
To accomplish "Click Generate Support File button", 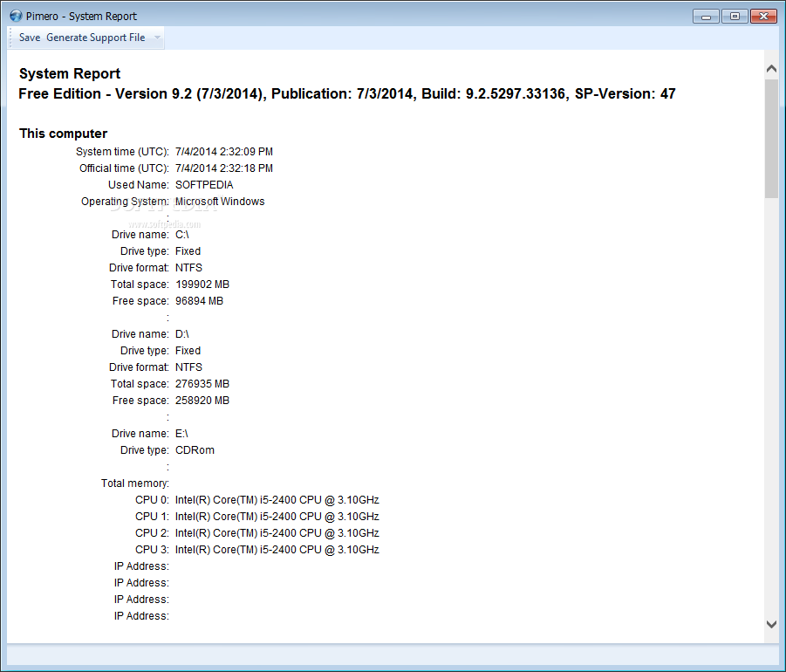I will (x=96, y=38).
